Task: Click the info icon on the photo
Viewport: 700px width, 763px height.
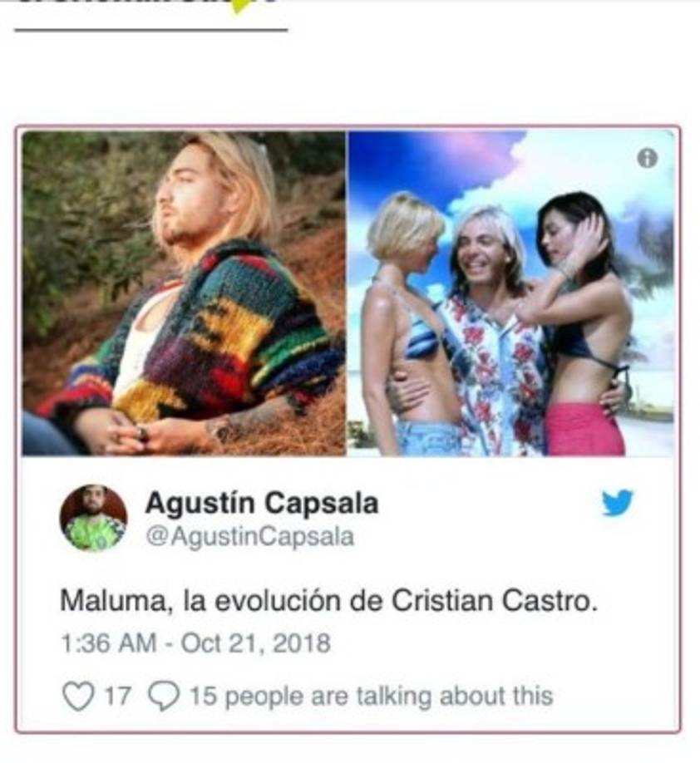Action: pyautogui.click(x=647, y=158)
